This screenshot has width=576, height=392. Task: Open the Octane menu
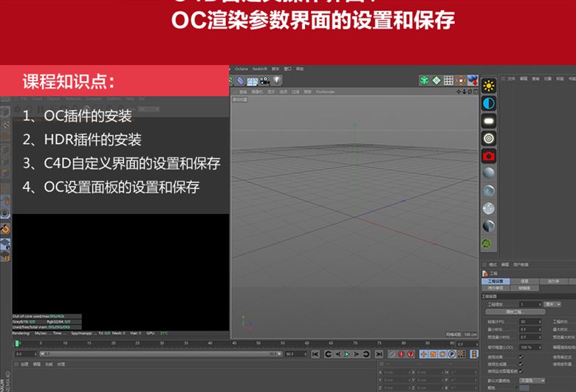coord(241,69)
